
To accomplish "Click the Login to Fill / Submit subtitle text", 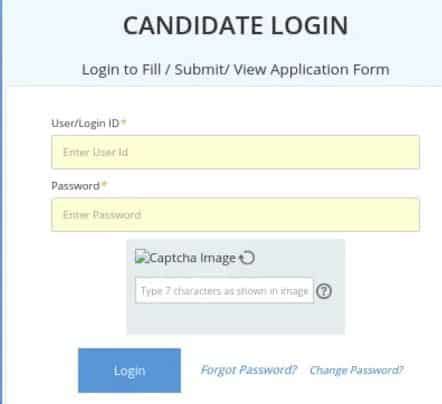I will coord(236,70).
